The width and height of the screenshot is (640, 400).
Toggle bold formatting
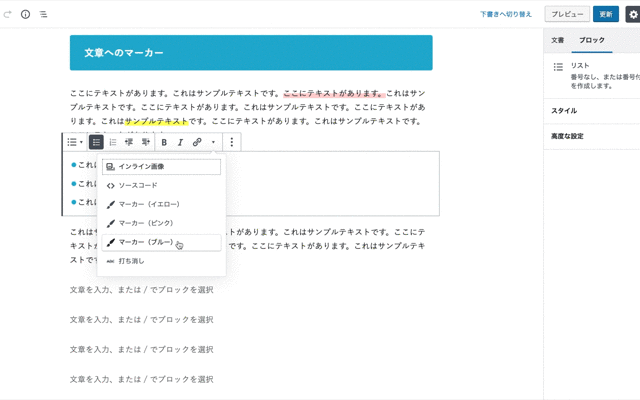tap(164, 142)
